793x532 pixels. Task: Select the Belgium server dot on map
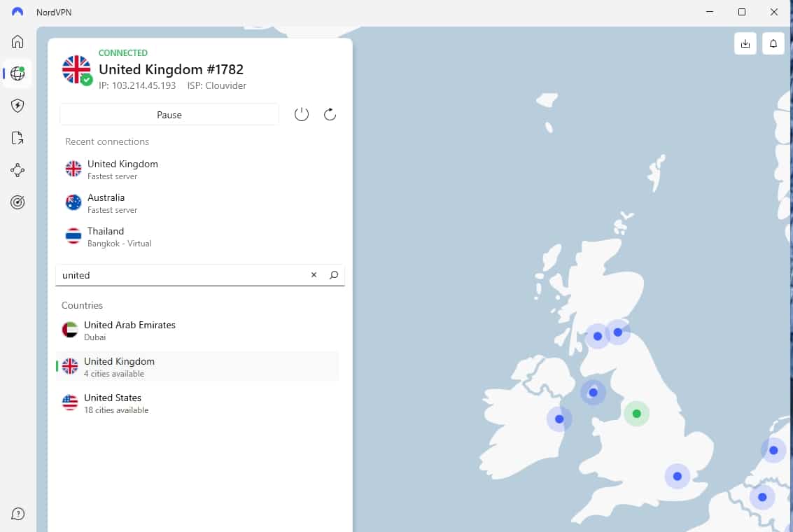tap(762, 497)
